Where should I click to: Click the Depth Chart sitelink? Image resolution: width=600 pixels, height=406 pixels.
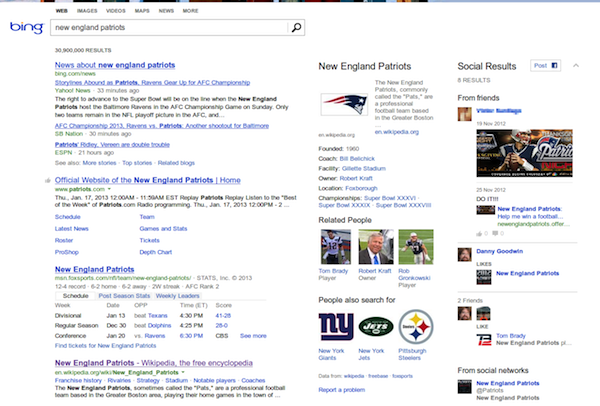pos(156,252)
